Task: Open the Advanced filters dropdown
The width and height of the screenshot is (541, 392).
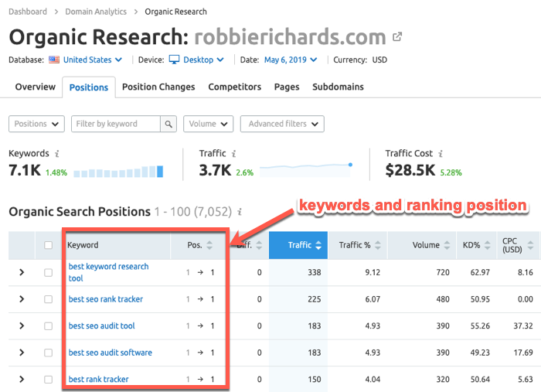Action: click(282, 124)
